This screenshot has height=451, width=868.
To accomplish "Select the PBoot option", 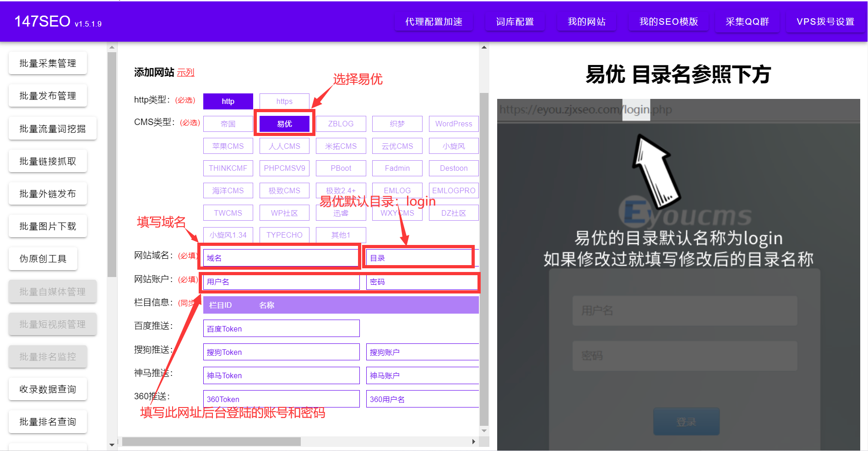I will [341, 168].
